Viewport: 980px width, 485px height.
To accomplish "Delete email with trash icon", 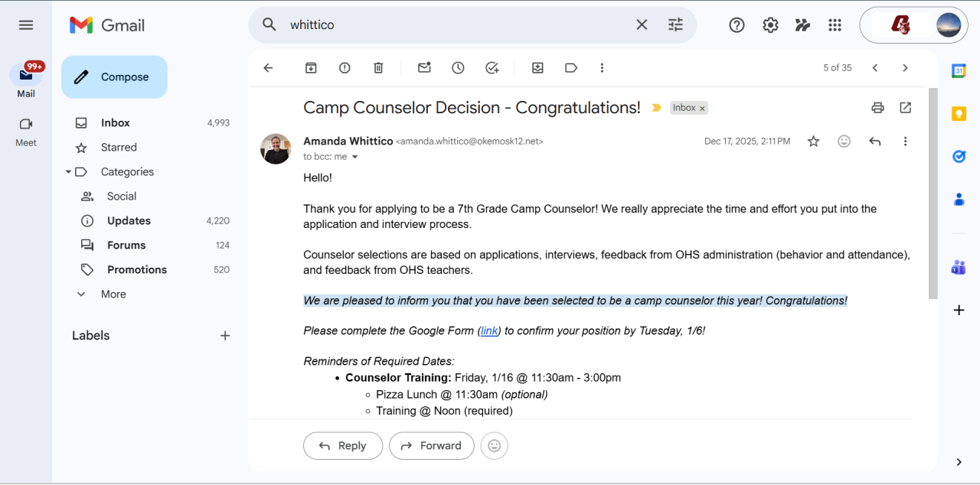I will (x=378, y=68).
